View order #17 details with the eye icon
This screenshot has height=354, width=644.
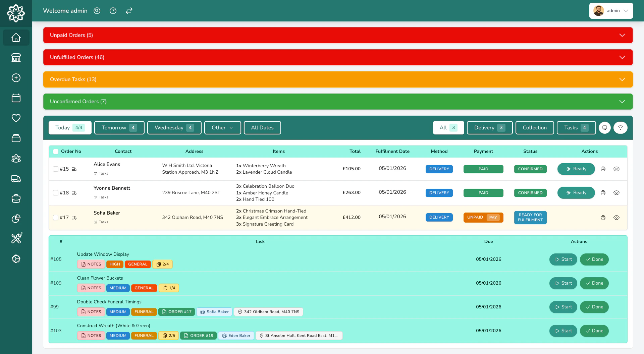click(x=617, y=218)
